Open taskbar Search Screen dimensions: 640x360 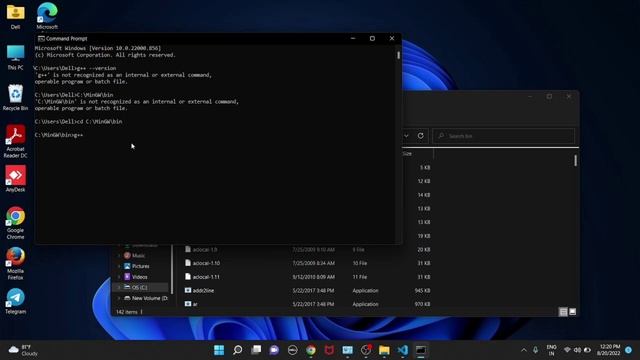(x=238, y=350)
